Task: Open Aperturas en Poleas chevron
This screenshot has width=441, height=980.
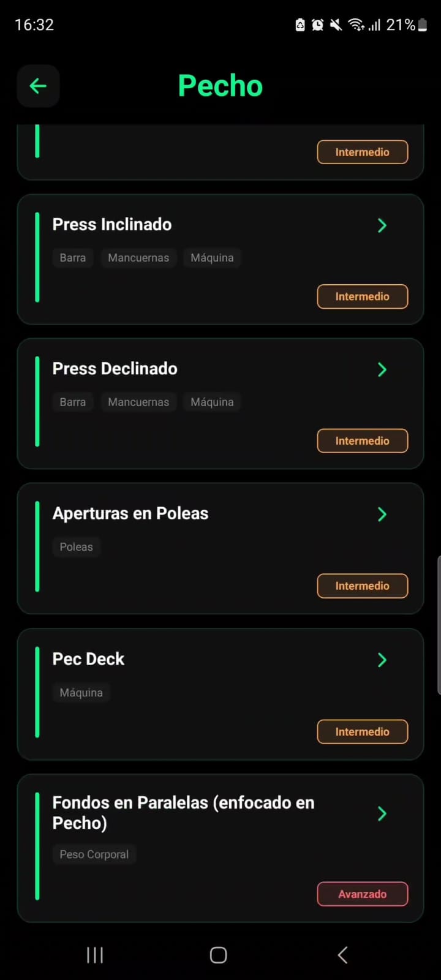Action: tap(382, 514)
